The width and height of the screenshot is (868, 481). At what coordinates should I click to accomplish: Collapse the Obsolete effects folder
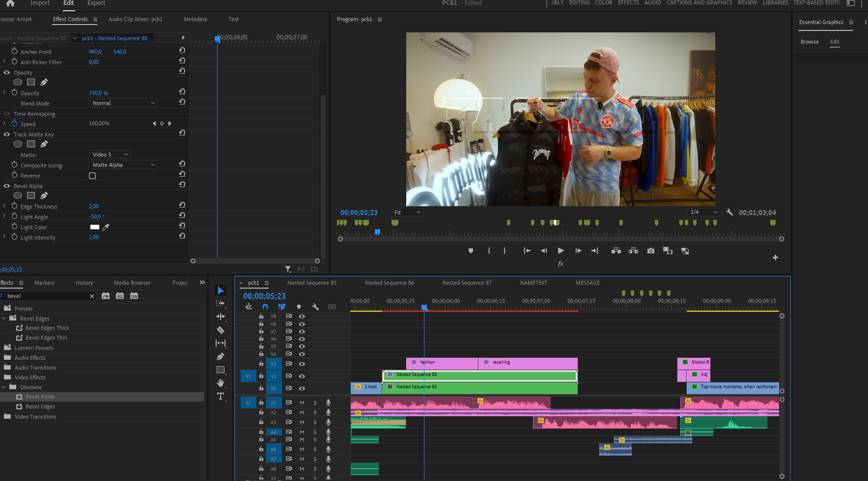click(x=4, y=387)
